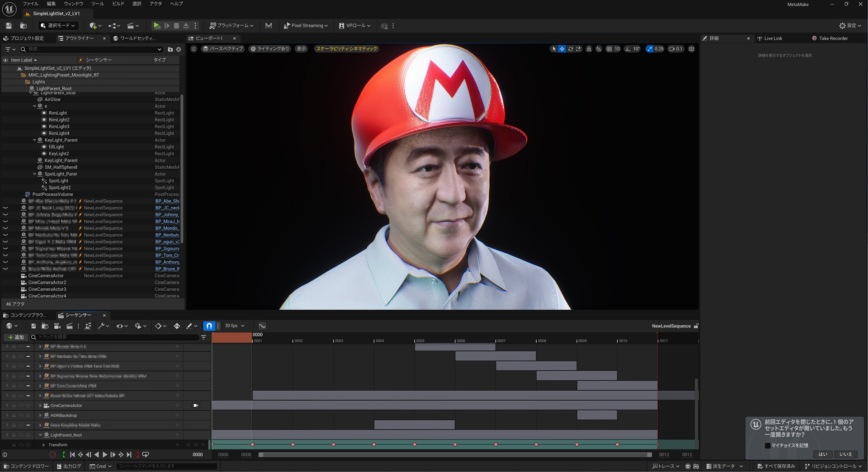This screenshot has height=472, width=868.
Task: Collapse the LightParent_Root sequencer track
Action: coord(40,435)
